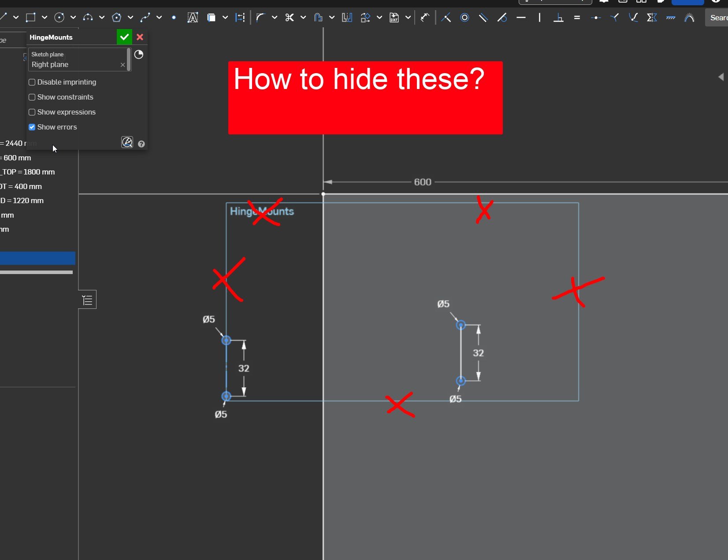Screen dimensions: 728x560
Task: Apply the Horizontal constraint
Action: [x=521, y=17]
